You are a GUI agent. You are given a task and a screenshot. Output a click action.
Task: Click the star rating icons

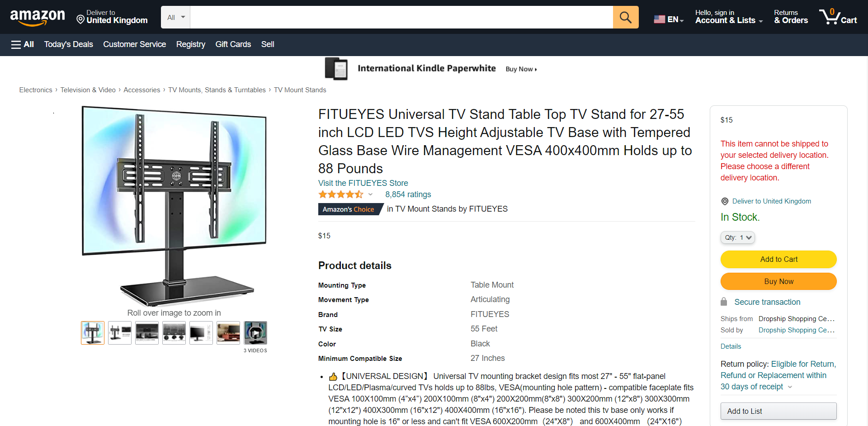[x=340, y=194]
